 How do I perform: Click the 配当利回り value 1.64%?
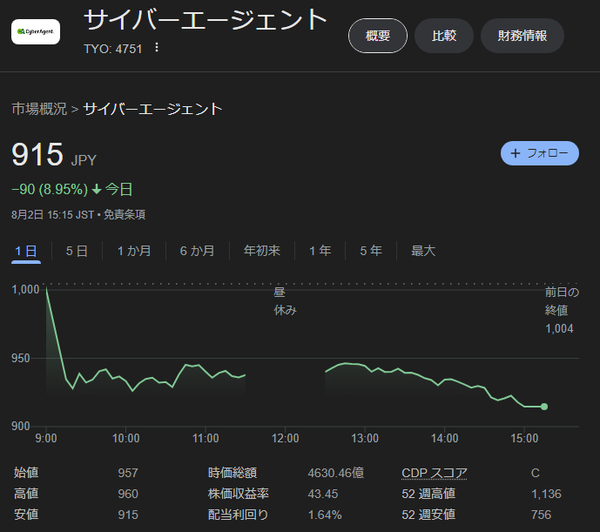[325, 515]
